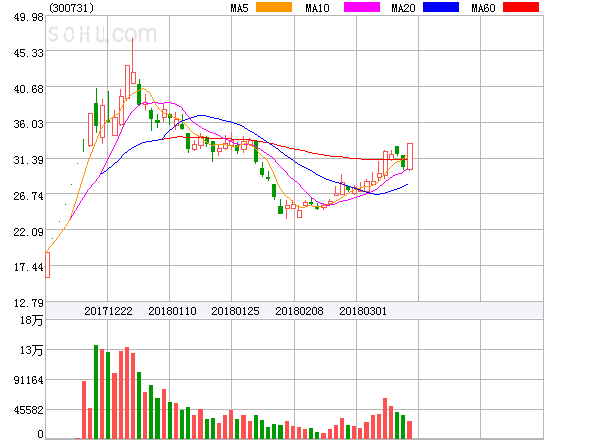Click the 17.44 price axis label
The width and height of the screenshot is (600, 440).
(29, 267)
